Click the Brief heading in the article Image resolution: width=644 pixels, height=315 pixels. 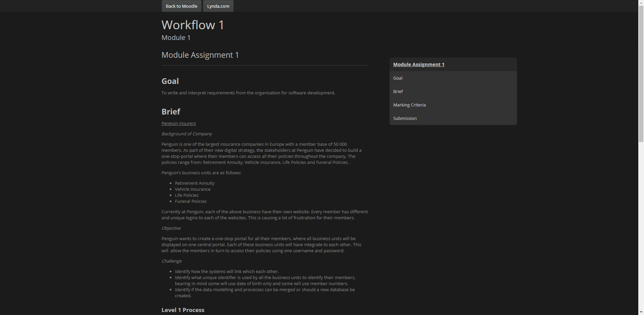171,111
